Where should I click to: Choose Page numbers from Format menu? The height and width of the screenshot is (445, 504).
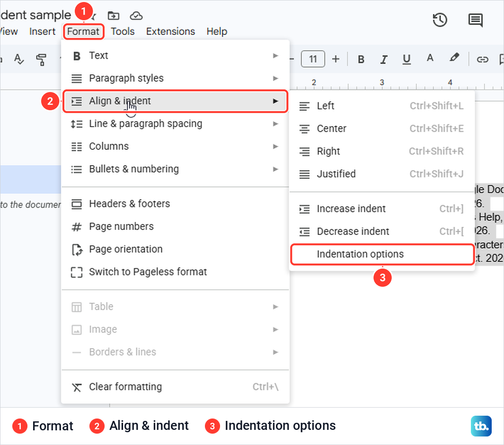[x=175, y=227]
